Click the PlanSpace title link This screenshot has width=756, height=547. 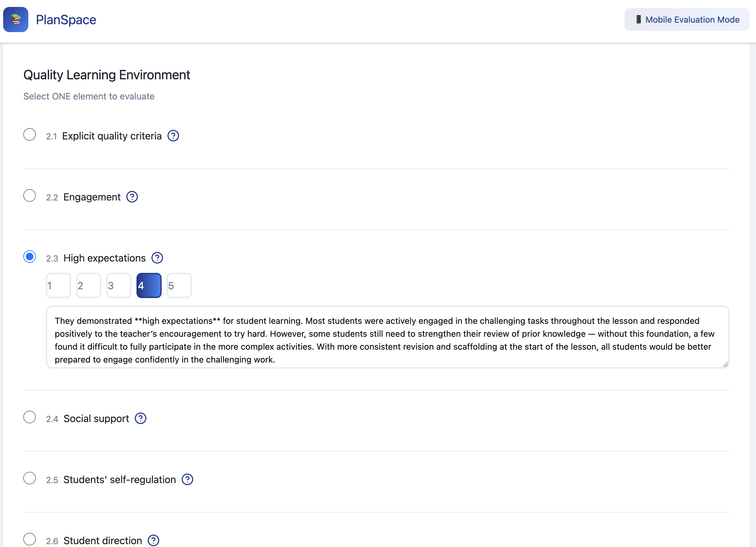coord(66,20)
